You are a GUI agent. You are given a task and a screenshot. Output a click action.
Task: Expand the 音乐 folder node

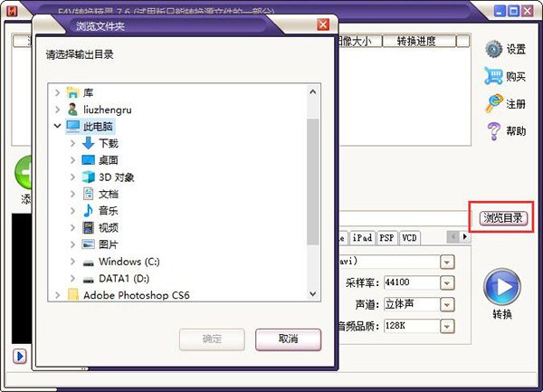(x=72, y=210)
